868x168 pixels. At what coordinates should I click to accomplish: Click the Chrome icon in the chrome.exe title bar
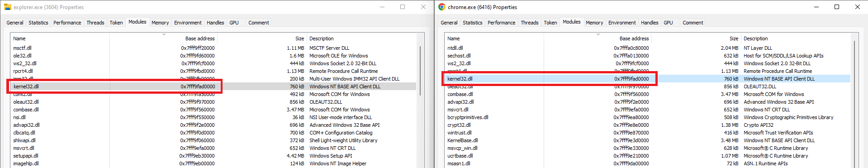tap(441, 7)
